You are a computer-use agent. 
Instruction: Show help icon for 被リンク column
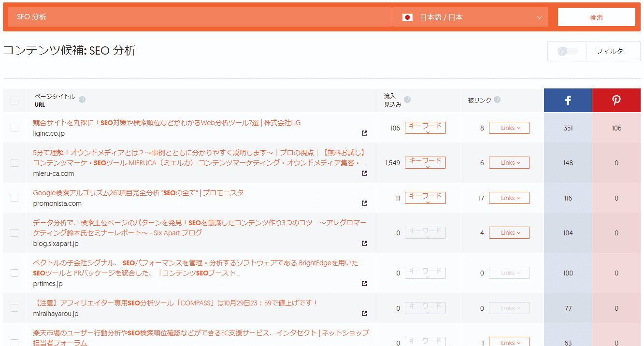tap(497, 100)
